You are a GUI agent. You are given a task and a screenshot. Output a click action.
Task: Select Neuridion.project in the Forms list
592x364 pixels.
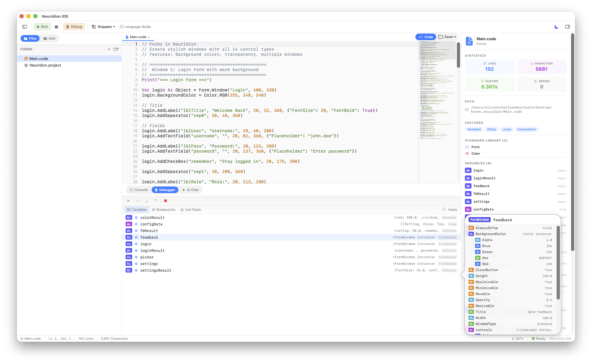(44, 65)
